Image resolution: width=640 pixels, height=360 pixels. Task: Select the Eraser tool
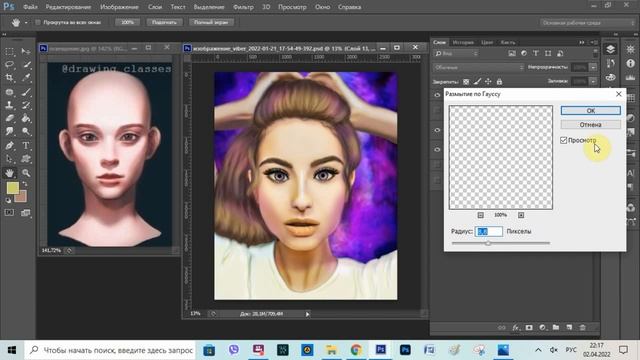[x=9, y=118]
